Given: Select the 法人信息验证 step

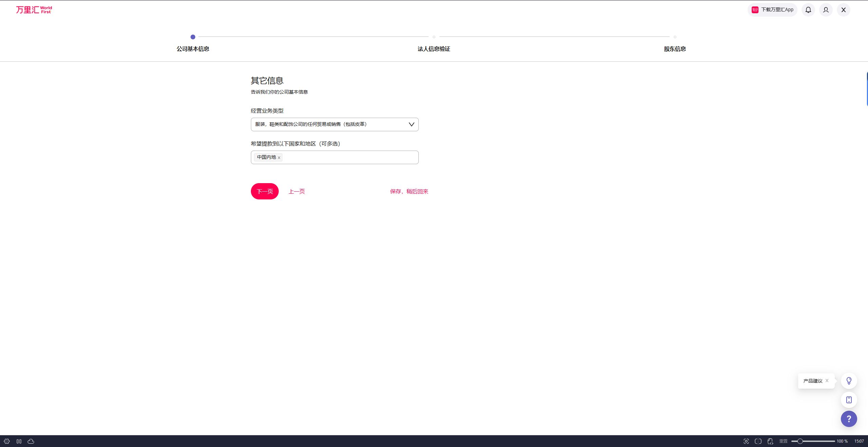Looking at the screenshot, I should (434, 49).
